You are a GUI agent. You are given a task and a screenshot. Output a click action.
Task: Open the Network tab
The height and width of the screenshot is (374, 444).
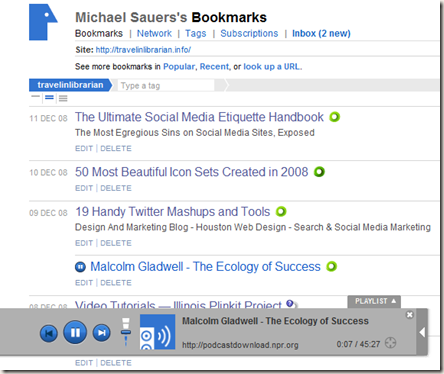(x=154, y=33)
